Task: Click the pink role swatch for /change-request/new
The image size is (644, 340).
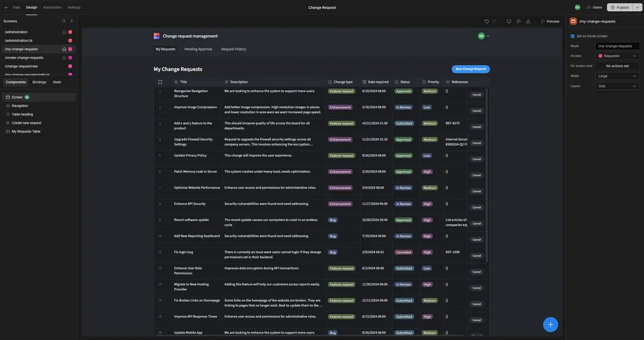Action: click(70, 66)
